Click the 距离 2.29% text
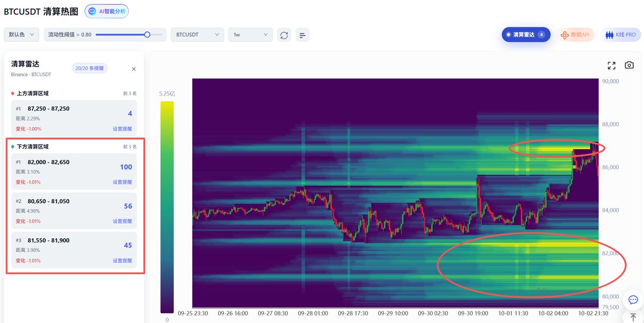This screenshot has height=323, width=644. click(x=28, y=119)
